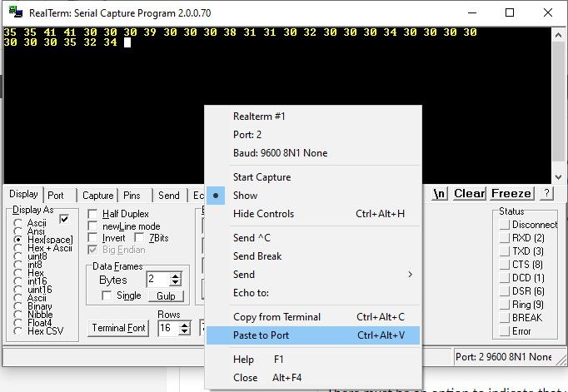Decrease the Rows stepper value
This screenshot has width=568, height=392.
pos(184,331)
